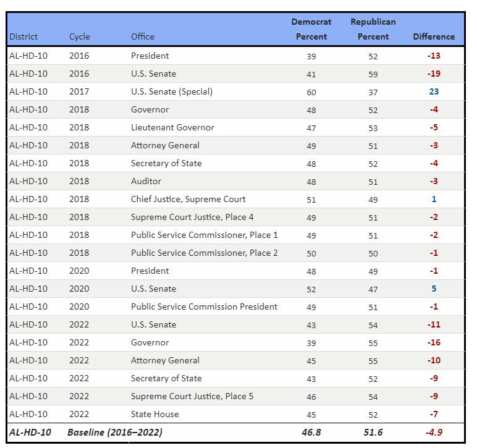Select the -7 difference value

pyautogui.click(x=434, y=414)
